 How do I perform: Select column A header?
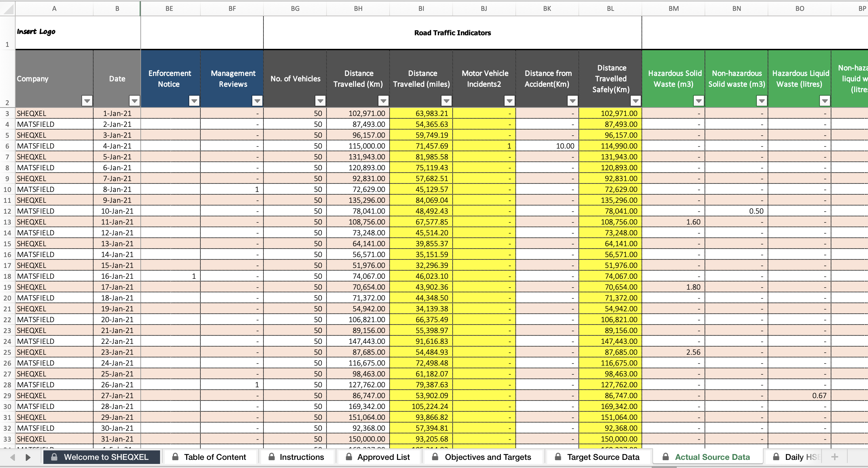[54, 8]
